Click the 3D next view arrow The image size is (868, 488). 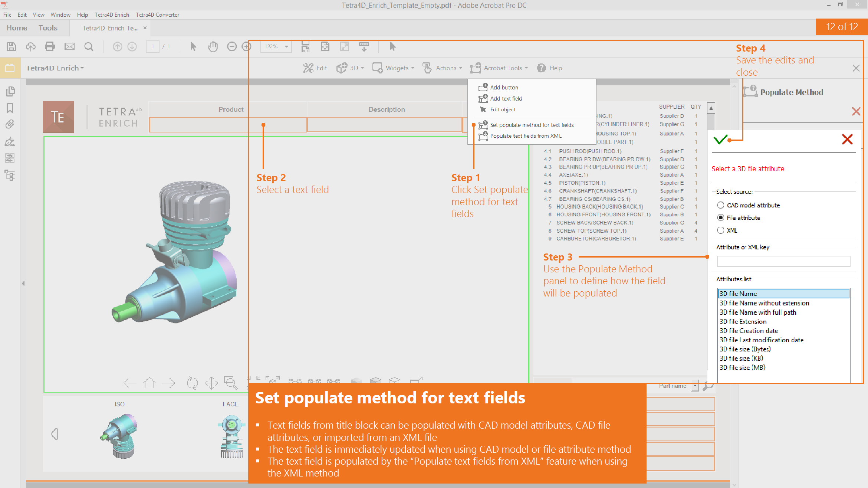pos(169,383)
